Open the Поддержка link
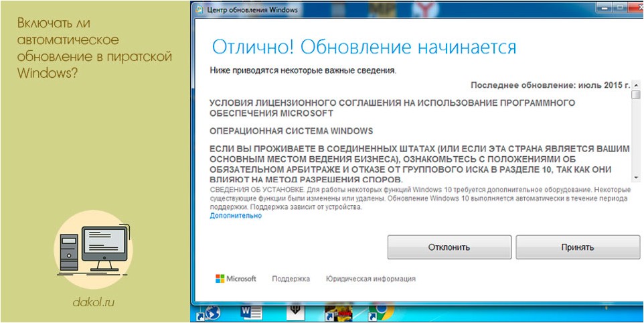The width and height of the screenshot is (644, 323). click(x=291, y=279)
